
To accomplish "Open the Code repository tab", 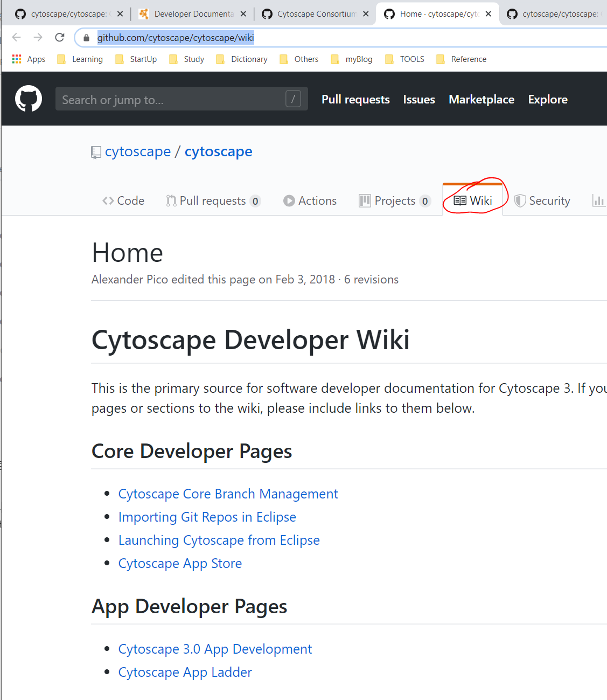I will point(123,200).
